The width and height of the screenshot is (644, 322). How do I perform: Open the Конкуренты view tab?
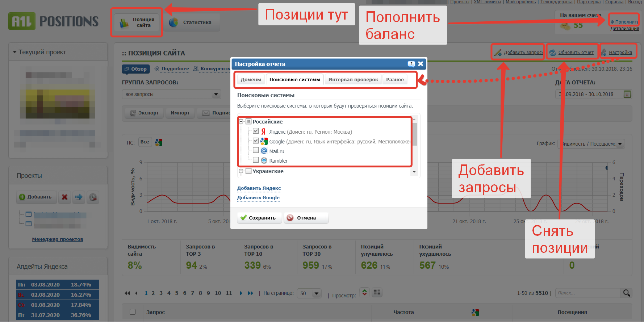pos(212,69)
